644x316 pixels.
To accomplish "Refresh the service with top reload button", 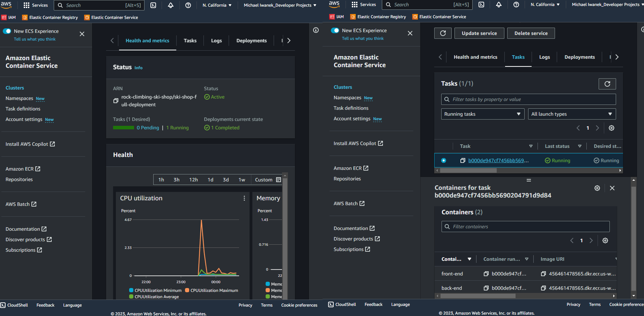I will pos(443,33).
